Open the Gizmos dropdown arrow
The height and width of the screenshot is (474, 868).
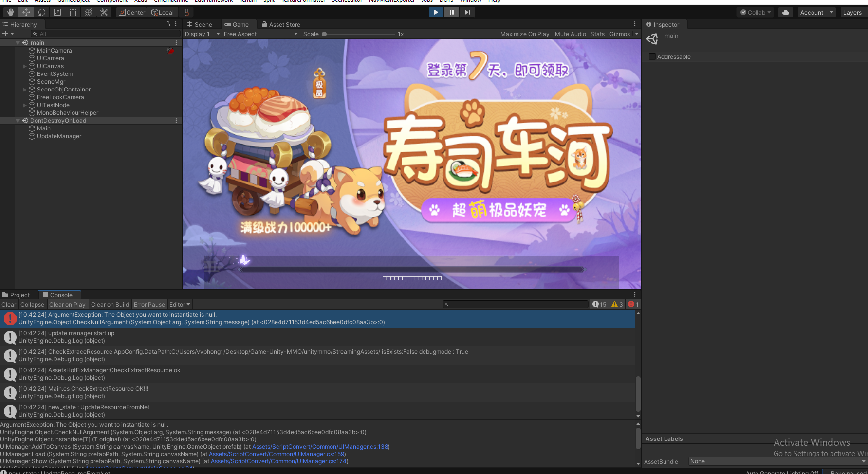[x=637, y=34]
